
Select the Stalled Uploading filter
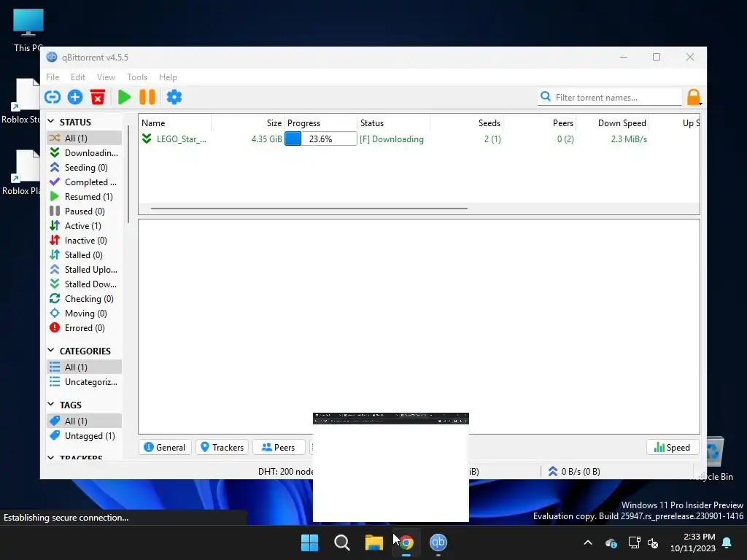85,270
